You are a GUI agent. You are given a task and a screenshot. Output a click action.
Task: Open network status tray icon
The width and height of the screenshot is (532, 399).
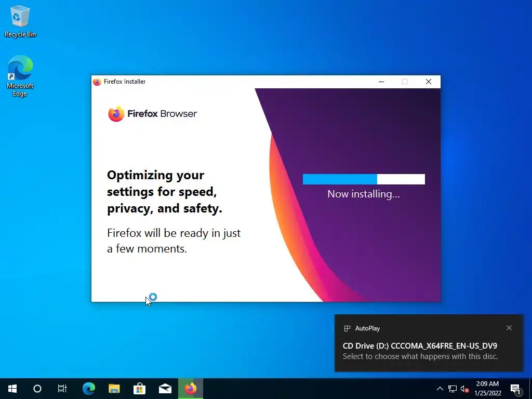coord(453,389)
